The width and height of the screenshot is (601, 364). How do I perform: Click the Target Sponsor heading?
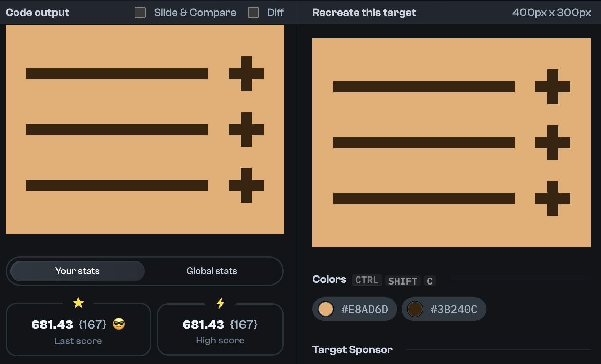click(x=352, y=350)
